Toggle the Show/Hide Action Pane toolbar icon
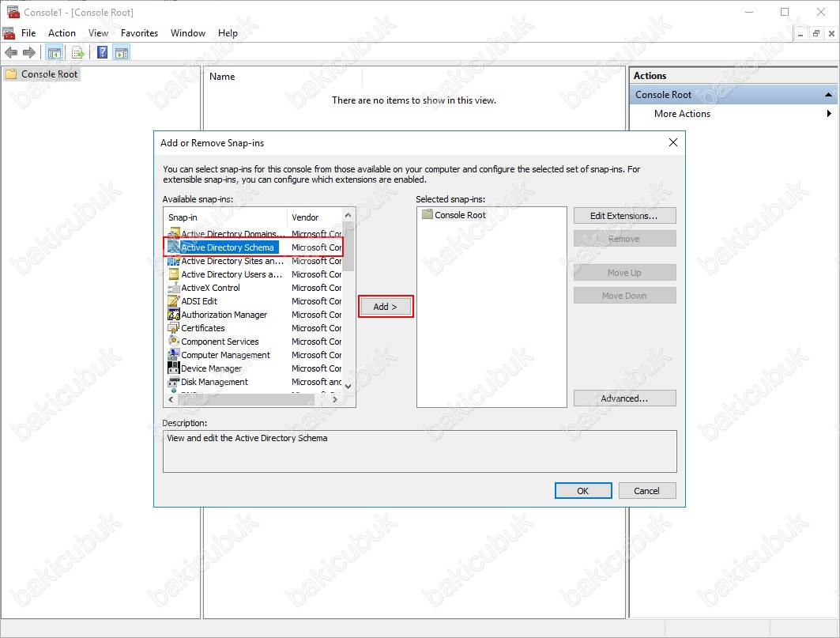The image size is (840, 638). click(122, 52)
